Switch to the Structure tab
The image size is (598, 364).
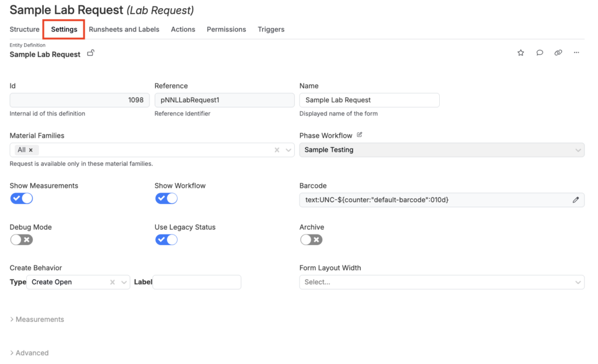click(x=25, y=29)
